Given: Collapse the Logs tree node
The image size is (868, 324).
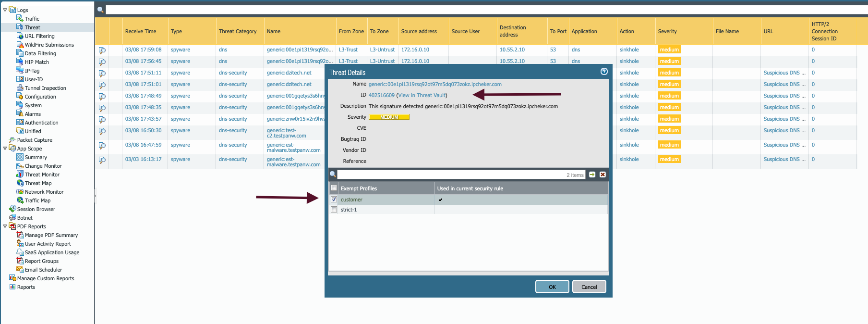Looking at the screenshot, I should (5, 10).
